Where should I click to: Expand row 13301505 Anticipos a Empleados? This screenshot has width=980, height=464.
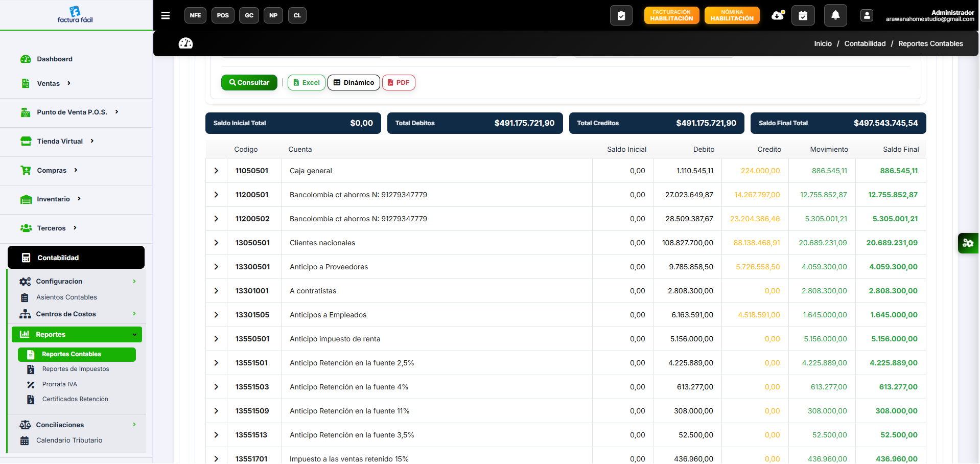pyautogui.click(x=216, y=315)
